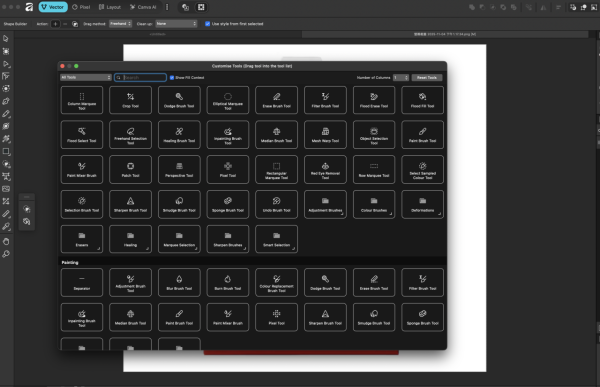Choose the Select Sampled Colour Tool tile
600x387 pixels.
422,170
